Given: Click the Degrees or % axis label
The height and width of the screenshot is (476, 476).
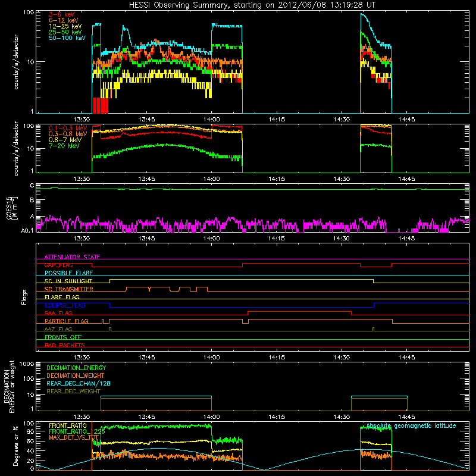Looking at the screenshot, I should 15,446.
